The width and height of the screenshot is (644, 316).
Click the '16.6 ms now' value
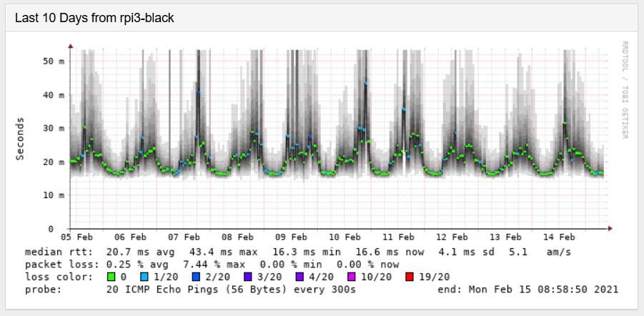click(390, 252)
